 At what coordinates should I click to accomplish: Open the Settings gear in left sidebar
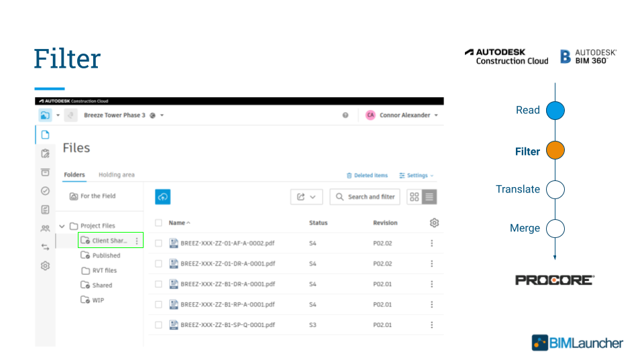click(45, 266)
